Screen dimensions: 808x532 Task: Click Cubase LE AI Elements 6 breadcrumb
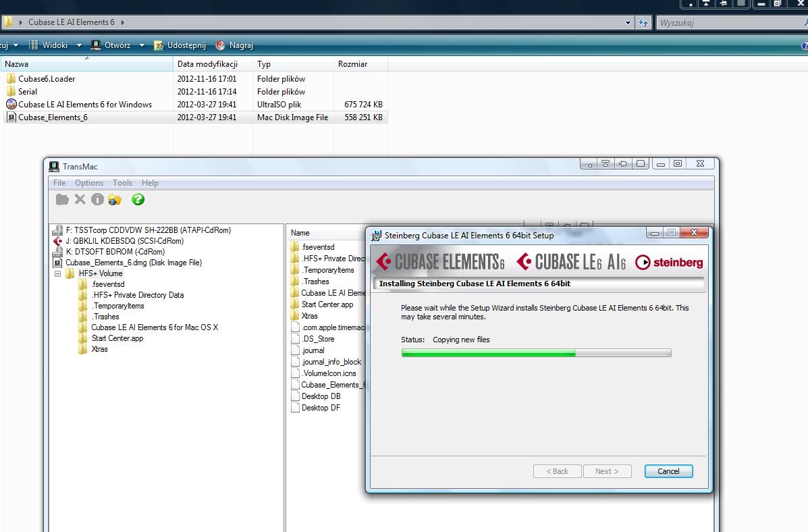(x=71, y=22)
